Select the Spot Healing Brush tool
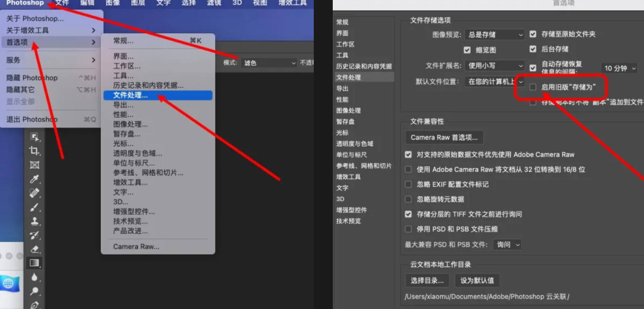644x309 pixels. click(x=35, y=193)
